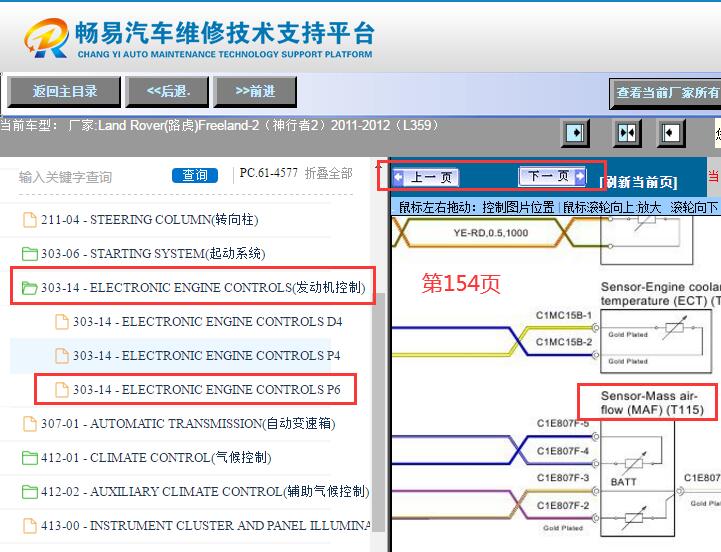
Task: Open 查看当前厂家所有 button
Action: [x=665, y=93]
